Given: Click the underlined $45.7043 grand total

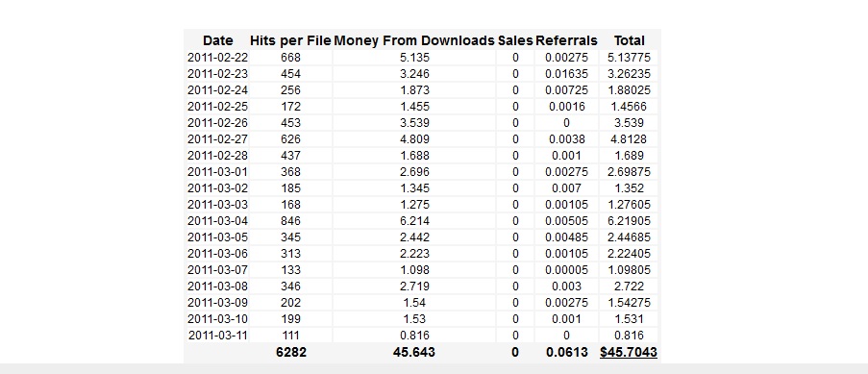Looking at the screenshot, I should click(x=629, y=352).
